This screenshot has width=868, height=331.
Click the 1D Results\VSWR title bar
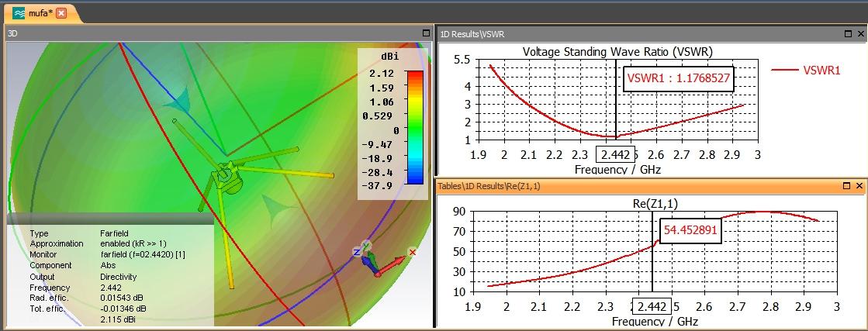point(651,34)
